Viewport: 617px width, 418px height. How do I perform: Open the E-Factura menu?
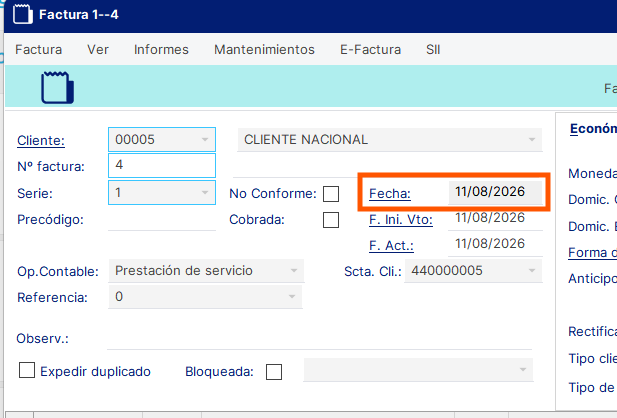[x=370, y=50]
